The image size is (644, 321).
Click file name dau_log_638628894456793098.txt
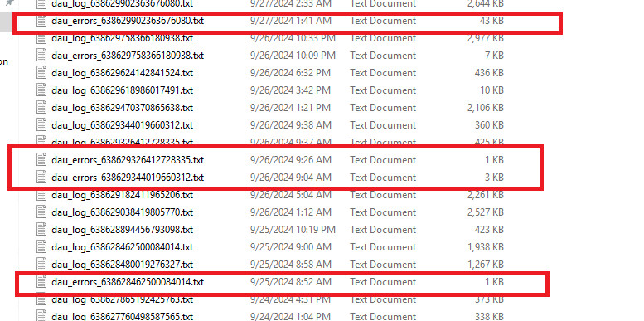(x=123, y=229)
